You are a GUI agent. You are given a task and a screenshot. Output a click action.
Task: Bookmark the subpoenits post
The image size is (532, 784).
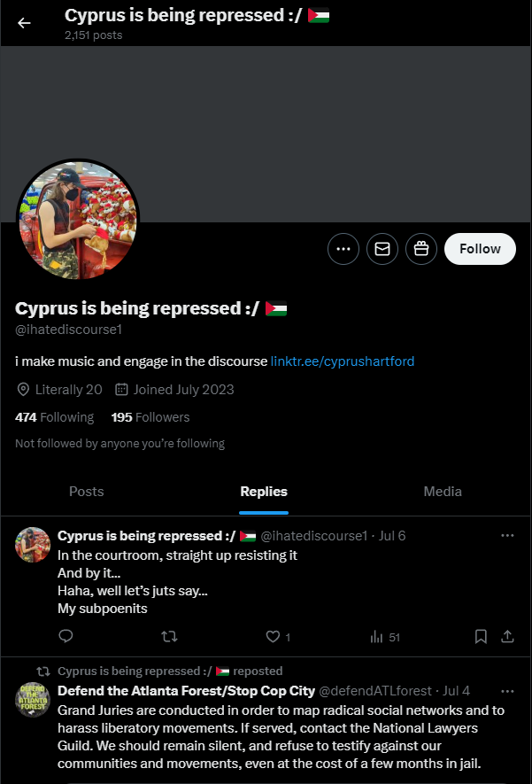[x=481, y=636]
